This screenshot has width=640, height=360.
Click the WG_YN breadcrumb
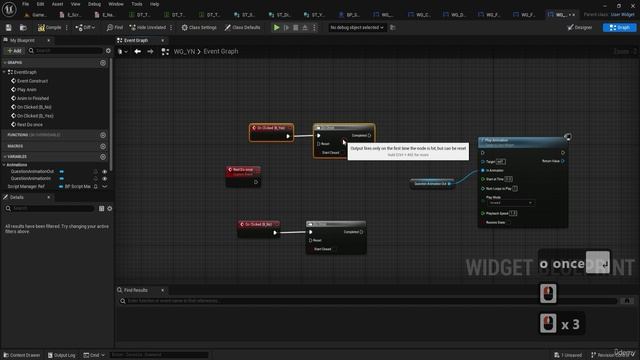click(x=184, y=51)
